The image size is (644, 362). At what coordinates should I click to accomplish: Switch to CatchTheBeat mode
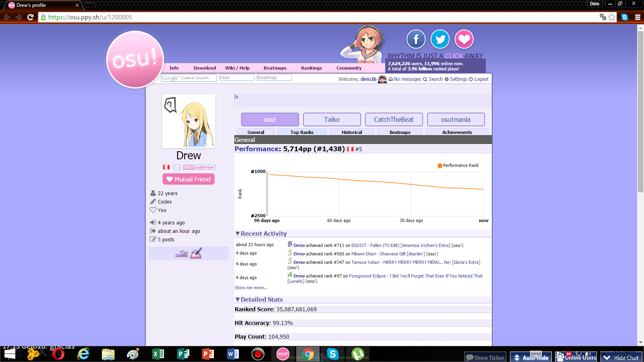394,119
